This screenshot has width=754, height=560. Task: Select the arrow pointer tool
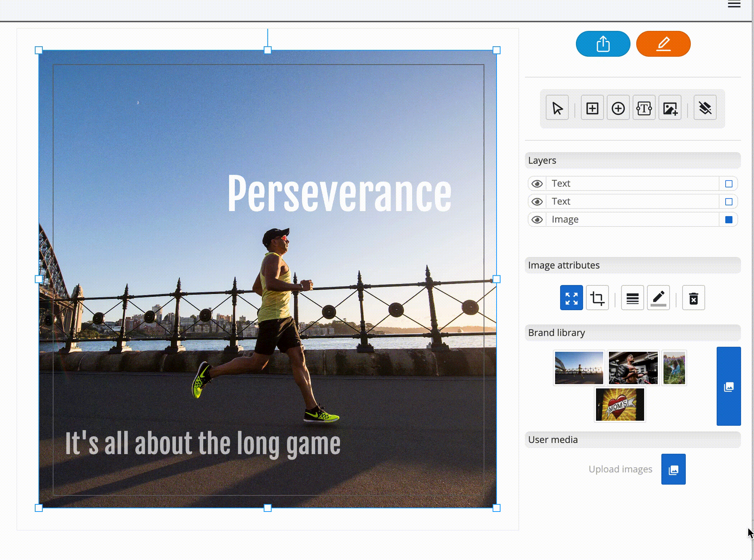(x=557, y=108)
